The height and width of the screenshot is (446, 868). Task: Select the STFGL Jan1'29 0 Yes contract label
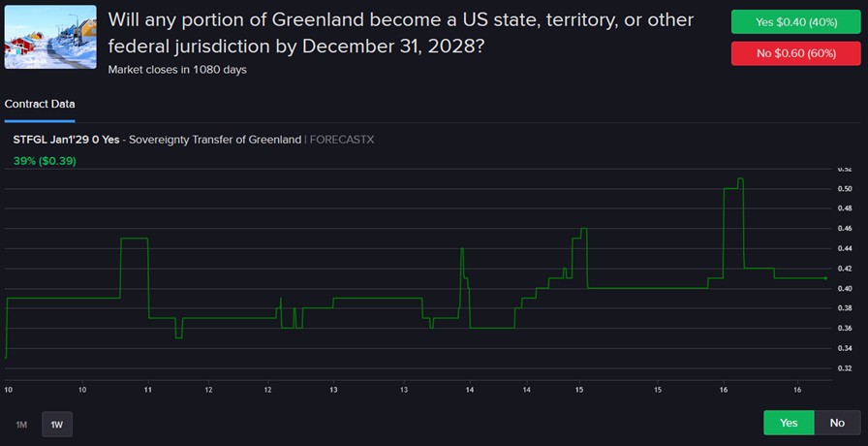pos(66,140)
